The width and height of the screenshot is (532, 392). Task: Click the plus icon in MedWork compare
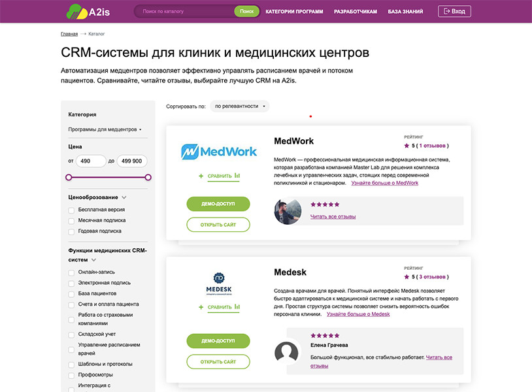201,176
